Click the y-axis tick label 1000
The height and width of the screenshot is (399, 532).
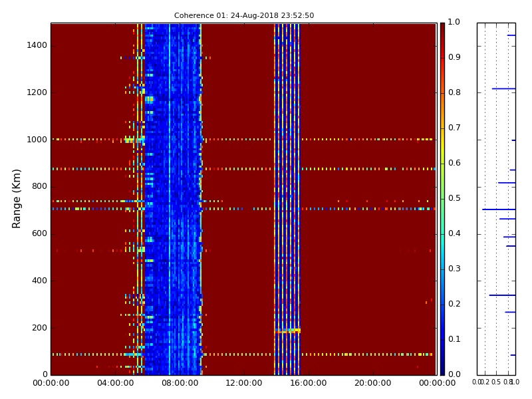point(37,140)
